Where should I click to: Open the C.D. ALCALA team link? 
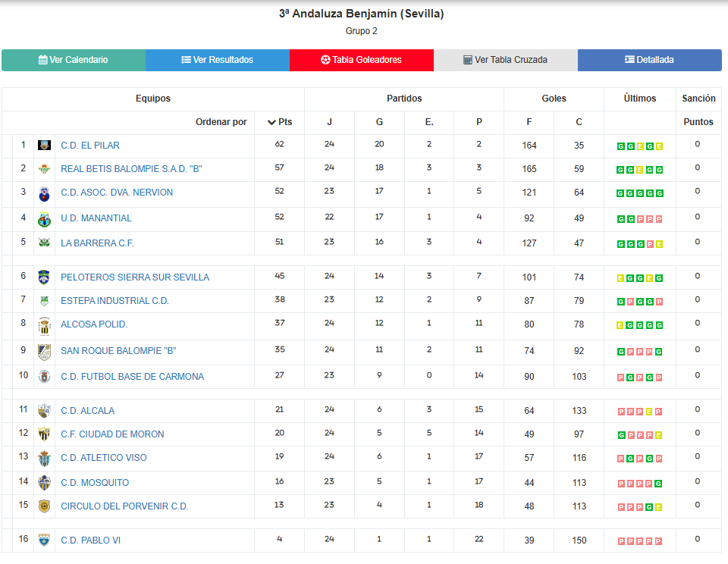tap(87, 411)
